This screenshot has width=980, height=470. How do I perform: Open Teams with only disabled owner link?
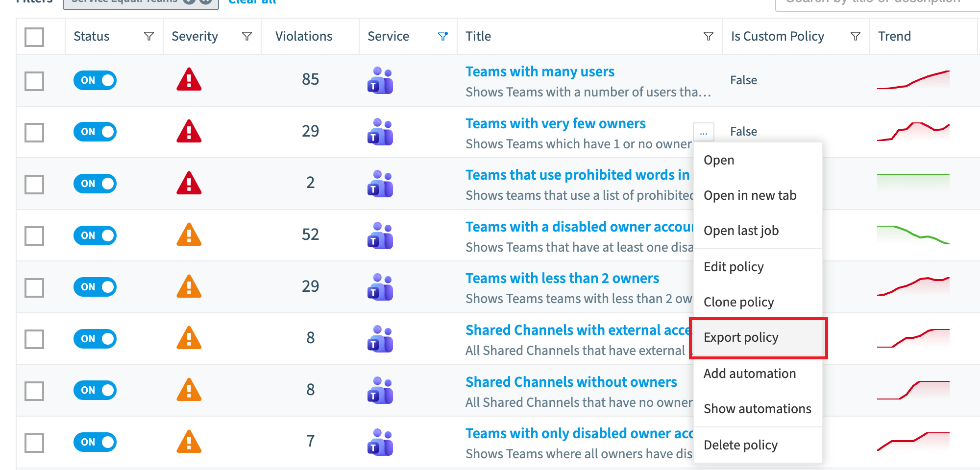pyautogui.click(x=579, y=434)
